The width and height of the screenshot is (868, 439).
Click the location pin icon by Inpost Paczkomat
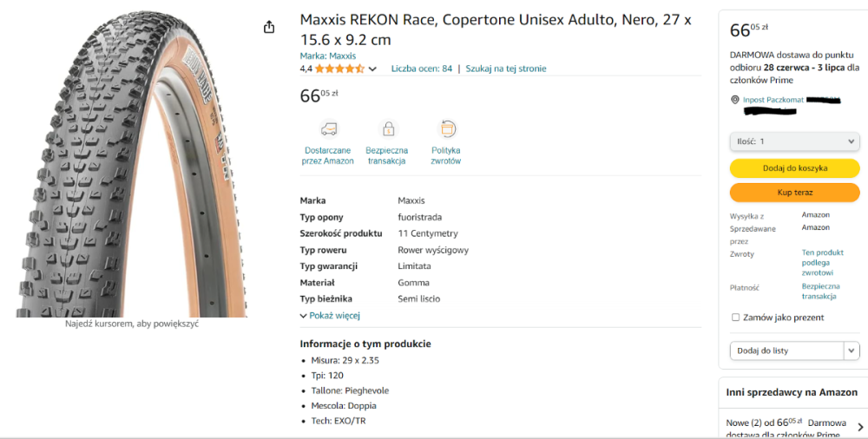coord(735,100)
